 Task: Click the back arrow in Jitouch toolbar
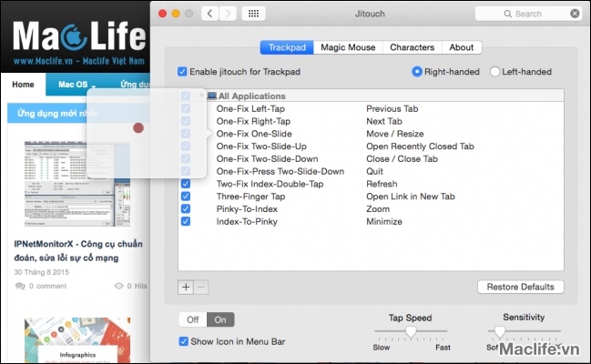point(209,14)
